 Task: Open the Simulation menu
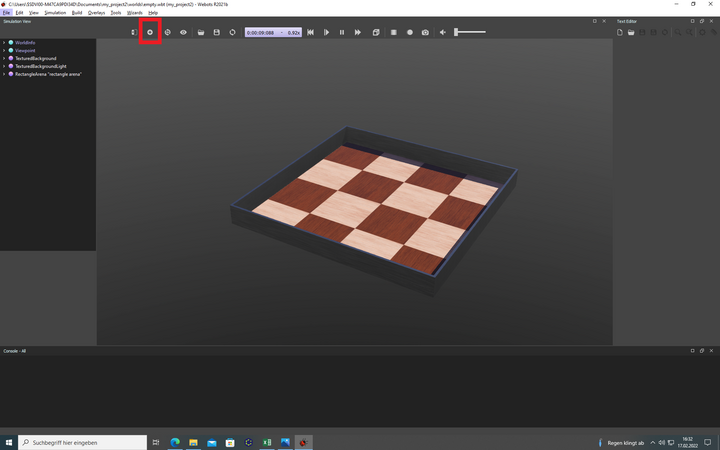click(55, 13)
